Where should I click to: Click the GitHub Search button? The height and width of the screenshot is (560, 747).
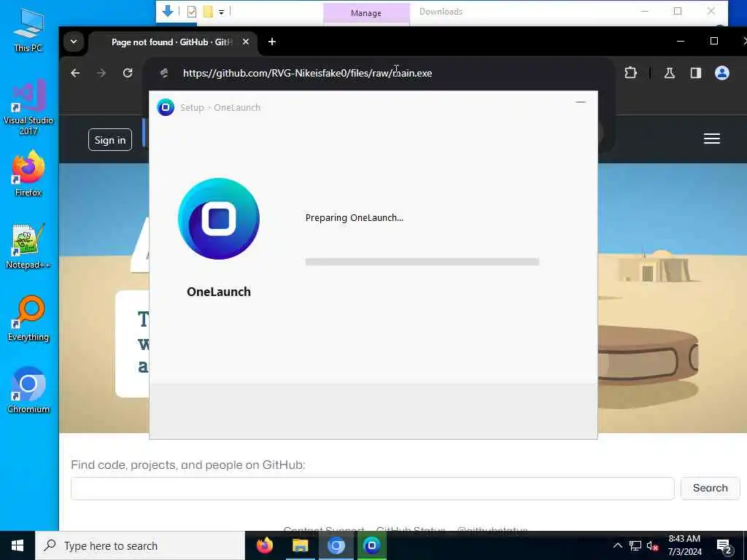pyautogui.click(x=711, y=488)
